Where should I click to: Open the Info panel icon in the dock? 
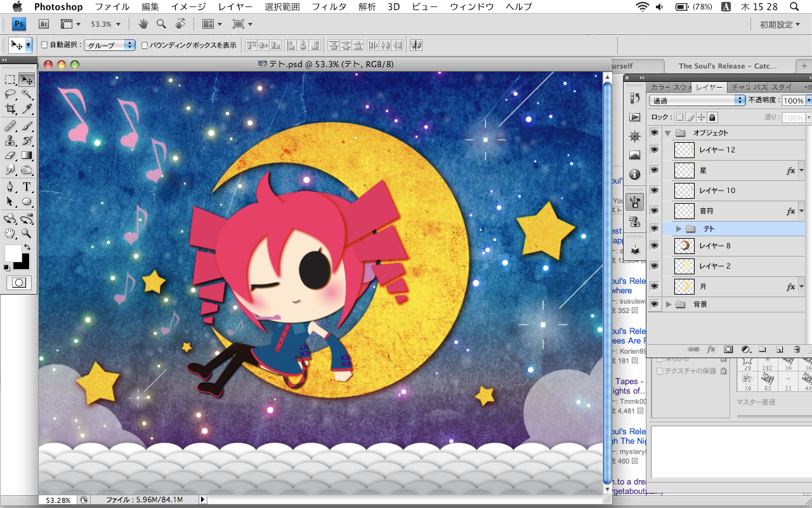(x=634, y=174)
